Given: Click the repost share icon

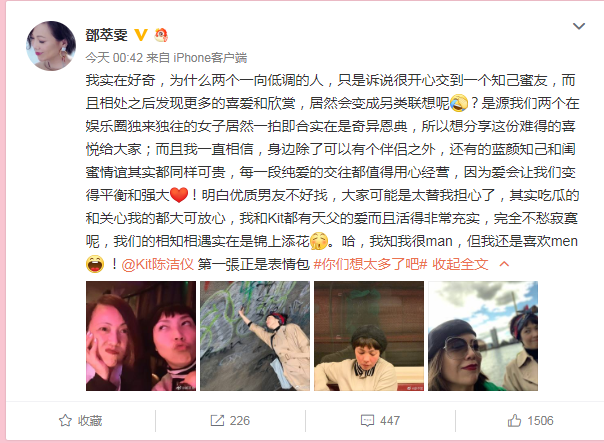Looking at the screenshot, I should click(x=217, y=421).
